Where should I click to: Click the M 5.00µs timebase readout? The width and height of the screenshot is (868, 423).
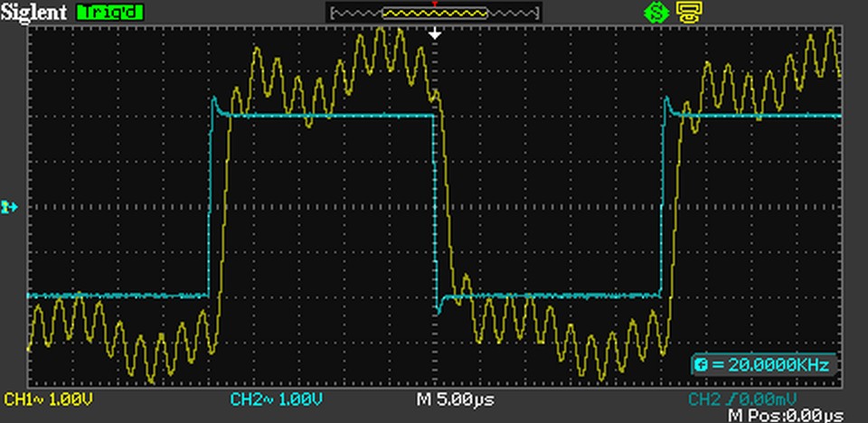point(456,399)
